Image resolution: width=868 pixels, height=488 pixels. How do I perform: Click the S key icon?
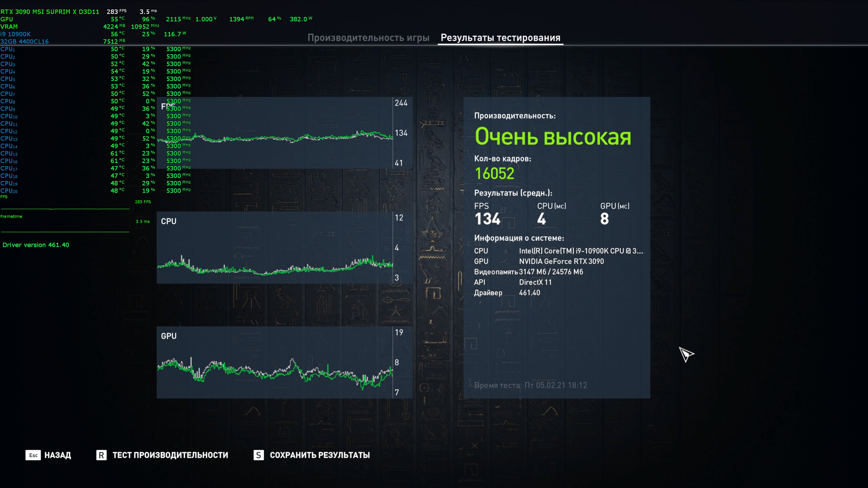click(x=258, y=455)
